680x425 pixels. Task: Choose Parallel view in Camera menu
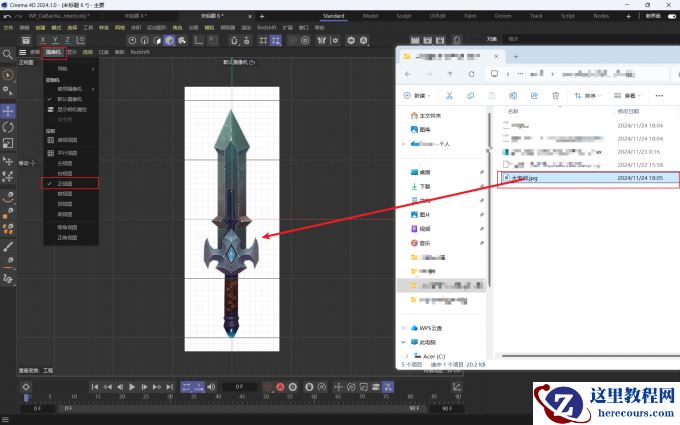point(67,153)
